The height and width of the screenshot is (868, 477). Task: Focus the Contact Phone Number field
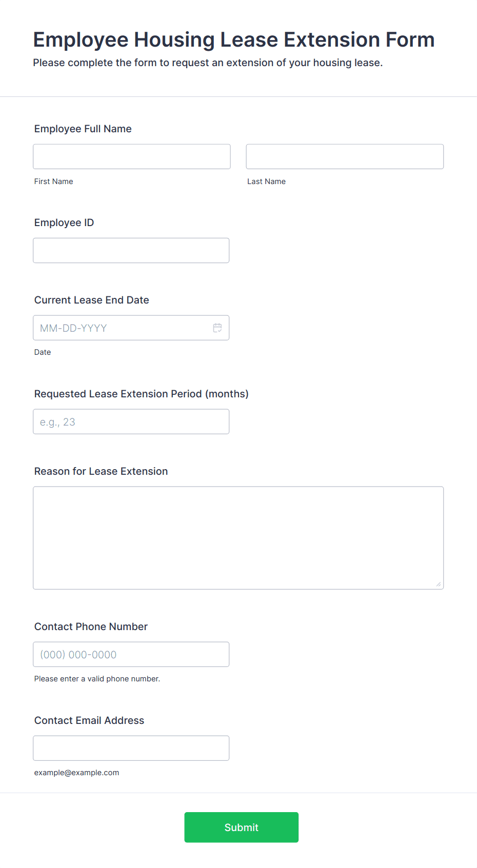[131, 654]
